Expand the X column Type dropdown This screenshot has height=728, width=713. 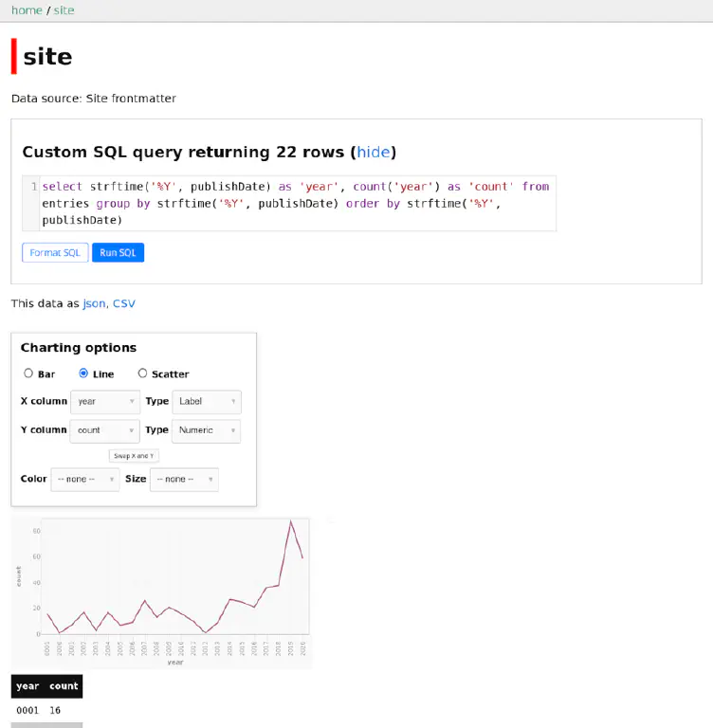[207, 402]
